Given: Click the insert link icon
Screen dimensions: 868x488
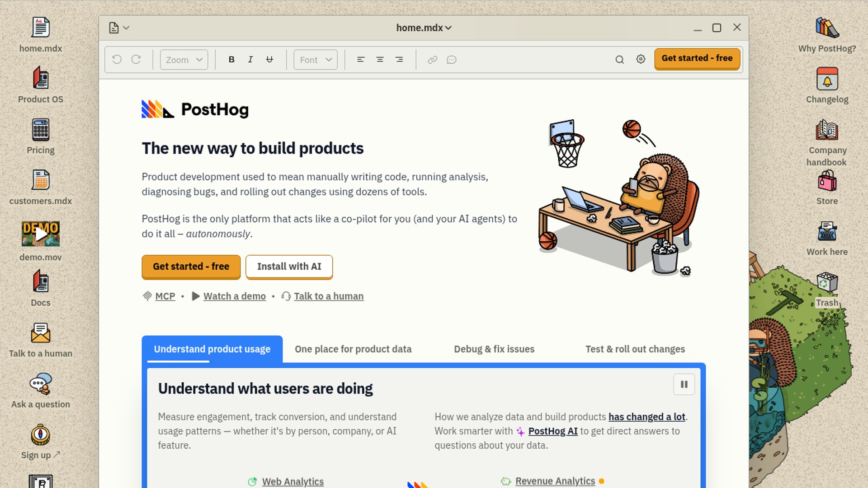Looking at the screenshot, I should click(x=433, y=60).
